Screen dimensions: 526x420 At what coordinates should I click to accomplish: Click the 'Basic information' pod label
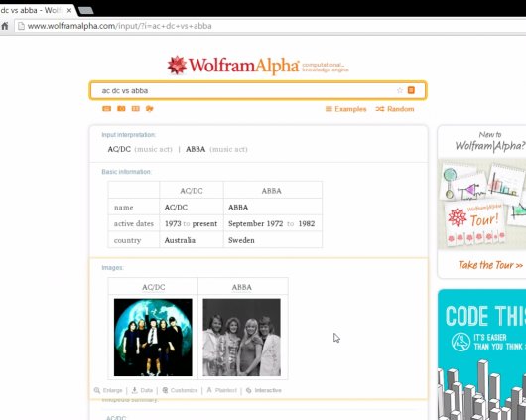click(126, 172)
